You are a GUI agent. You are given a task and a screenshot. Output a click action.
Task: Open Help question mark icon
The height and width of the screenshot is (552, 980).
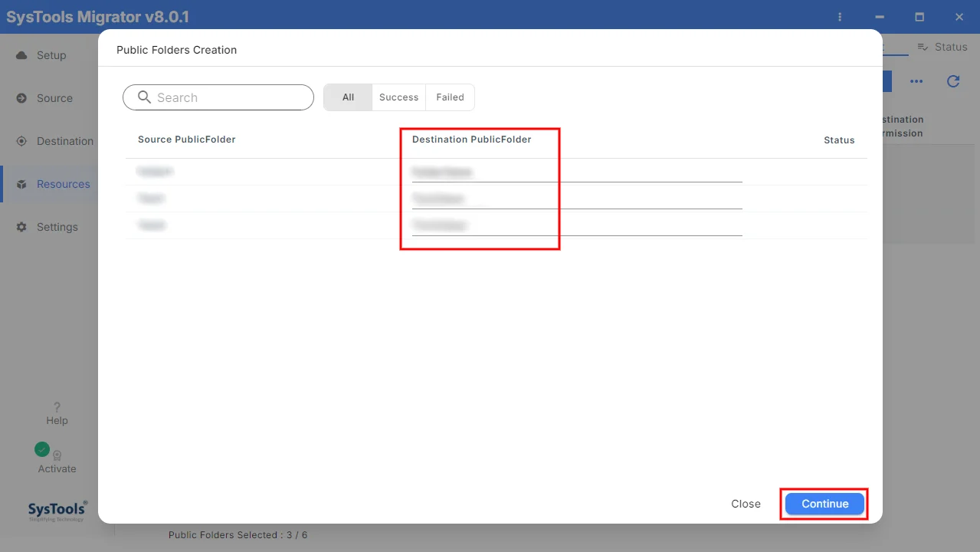57,407
